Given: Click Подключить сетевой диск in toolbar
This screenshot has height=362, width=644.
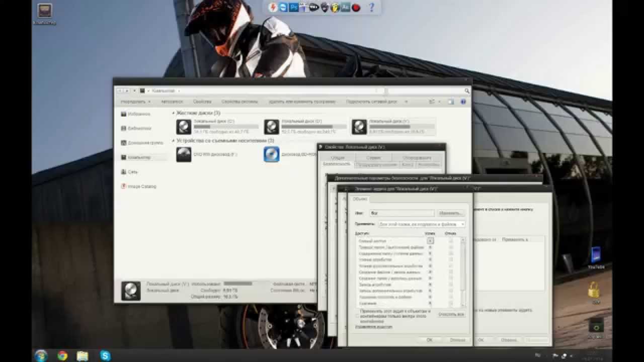Looking at the screenshot, I should [371, 102].
